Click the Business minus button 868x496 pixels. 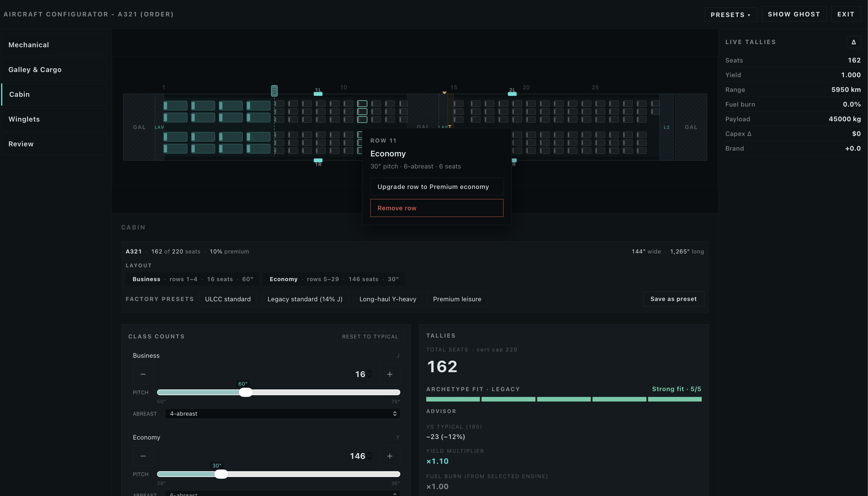click(x=143, y=374)
